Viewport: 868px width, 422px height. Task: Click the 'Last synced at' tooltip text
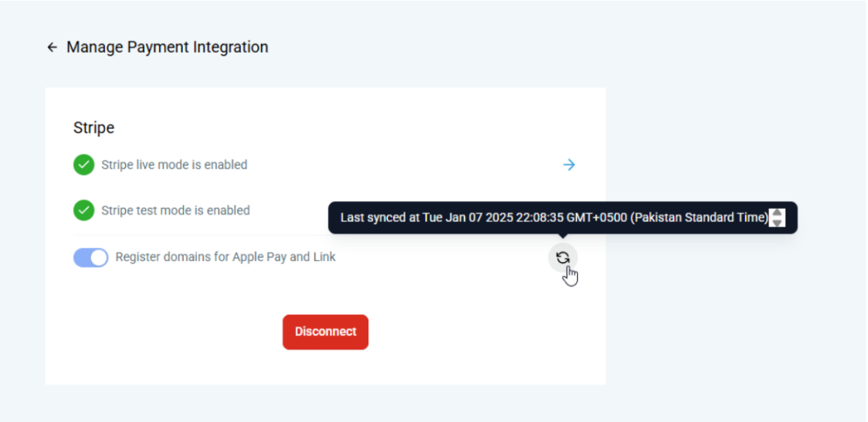[x=554, y=218]
